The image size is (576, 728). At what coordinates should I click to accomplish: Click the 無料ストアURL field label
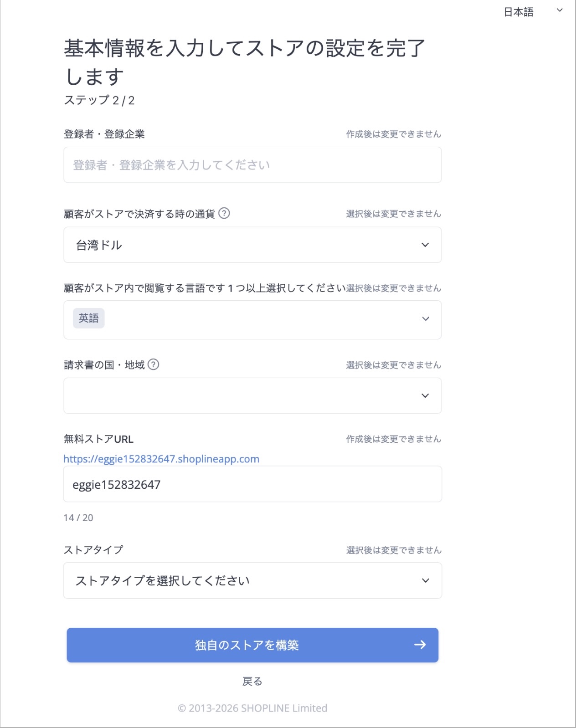click(98, 439)
